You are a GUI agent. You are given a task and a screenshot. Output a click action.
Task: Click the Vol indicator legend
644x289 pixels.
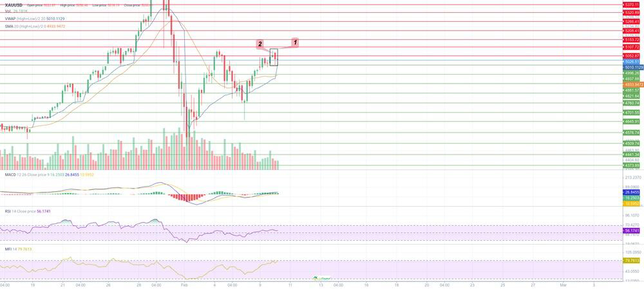coord(14,12)
